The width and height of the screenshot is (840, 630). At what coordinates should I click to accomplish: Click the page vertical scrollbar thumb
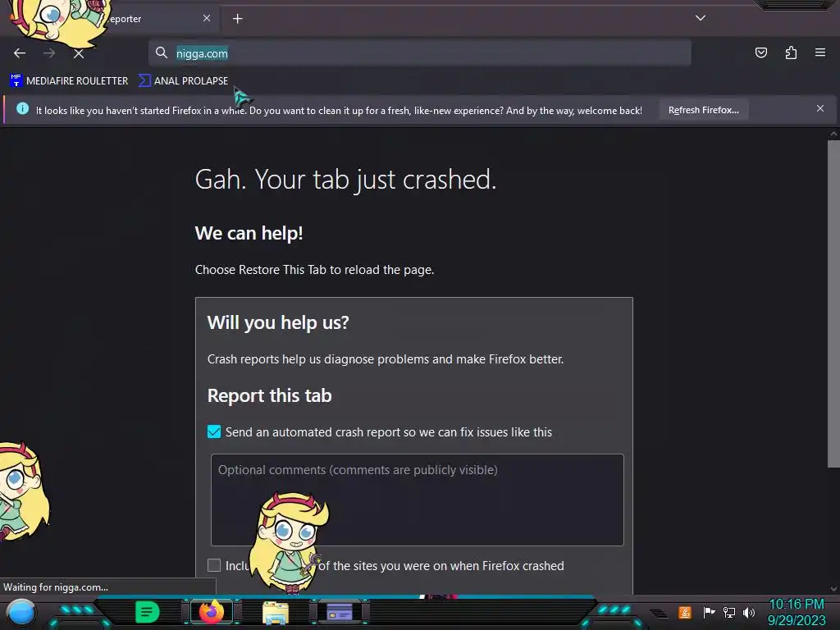(833, 304)
